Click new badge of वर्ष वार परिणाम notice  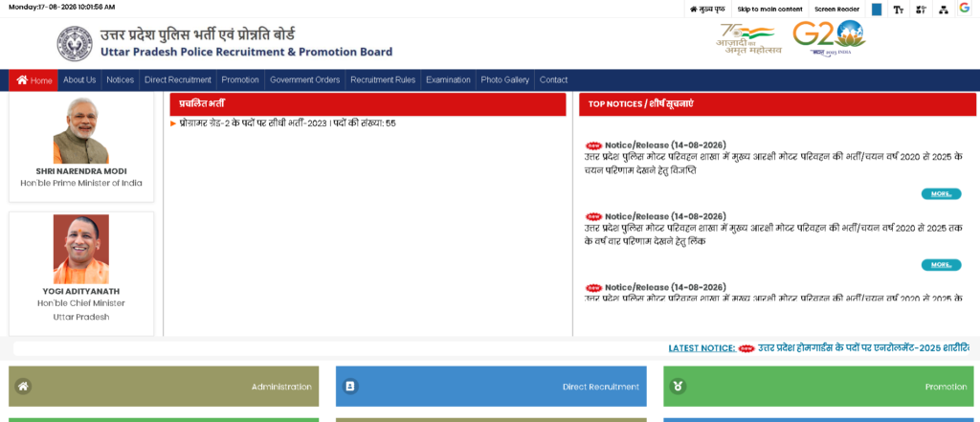tap(593, 217)
